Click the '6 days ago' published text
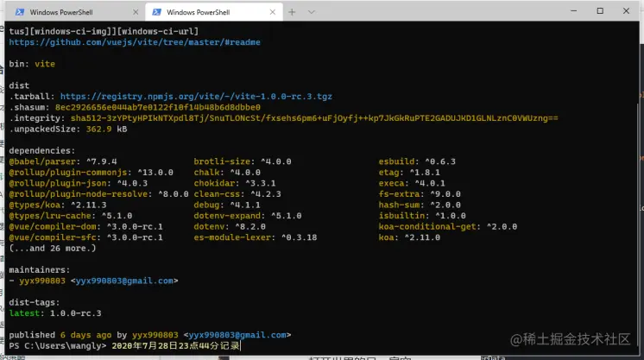 85,335
